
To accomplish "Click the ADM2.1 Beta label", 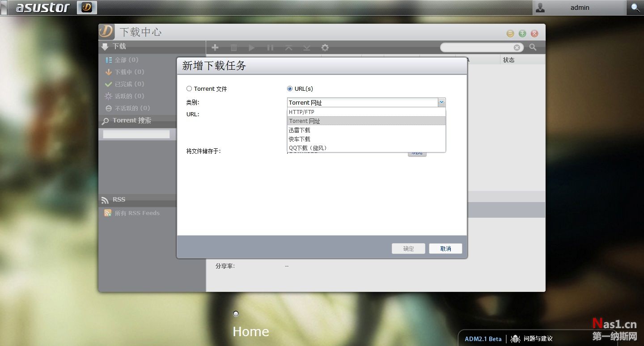I will [483, 339].
